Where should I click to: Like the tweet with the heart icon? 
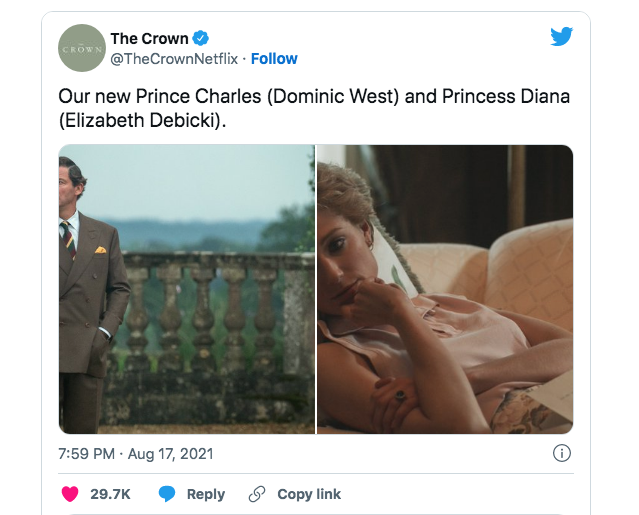70,494
